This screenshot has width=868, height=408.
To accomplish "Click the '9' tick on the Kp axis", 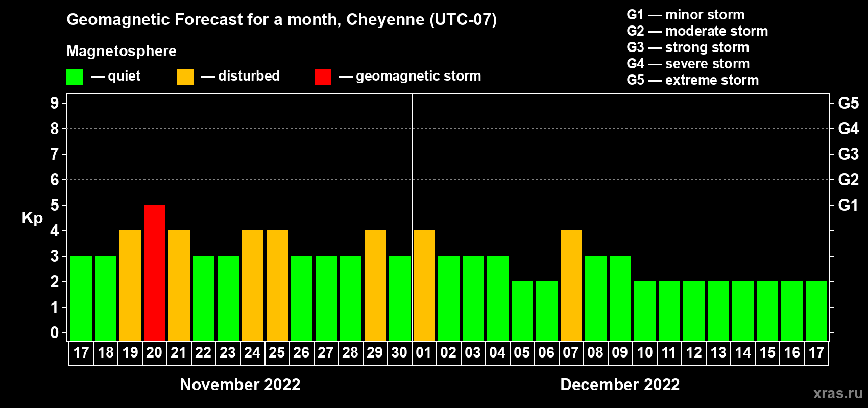I will click(55, 103).
